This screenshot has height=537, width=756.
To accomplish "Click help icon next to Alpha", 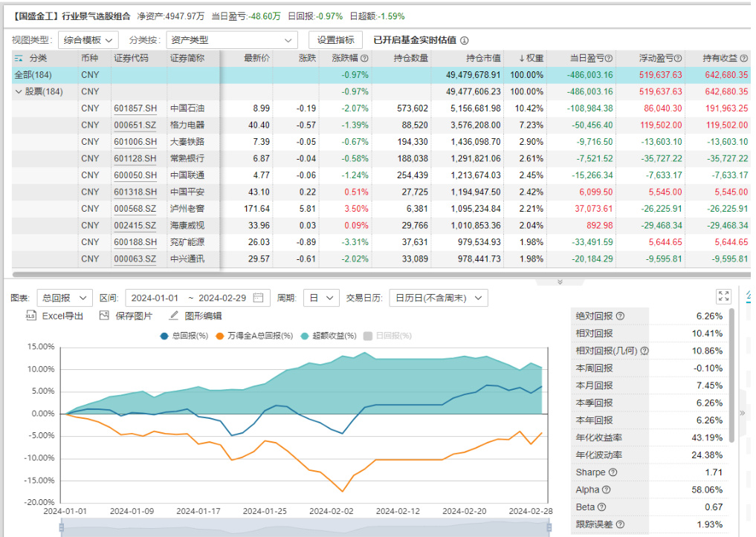I will 606,490.
